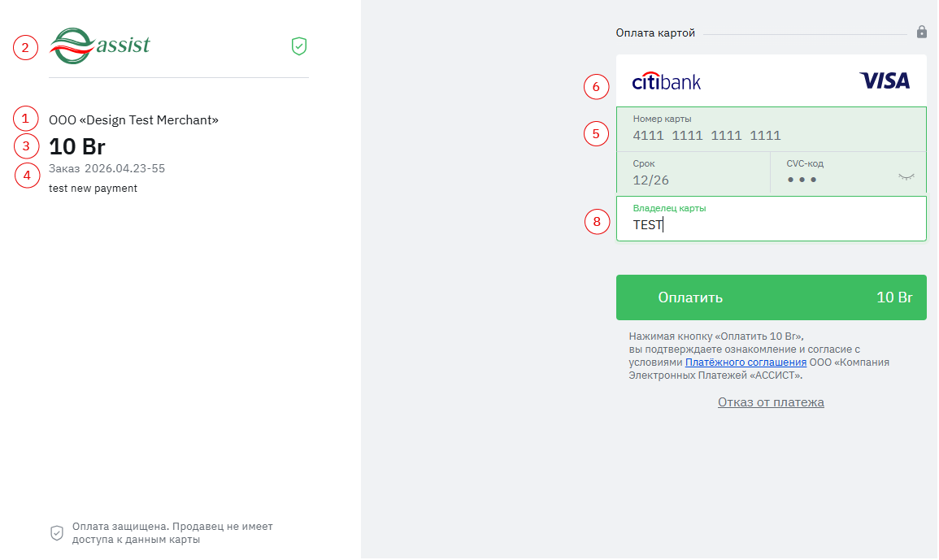Image resolution: width=939 pixels, height=560 pixels.
Task: Click the Срок expiry date field
Action: coord(693,172)
